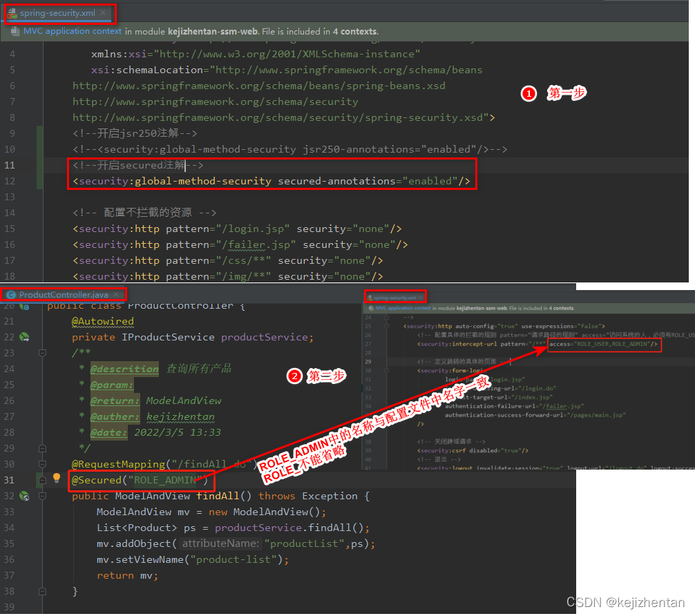Screen dimensions: 695x616
Task: Click xmlns:xsi attribute on line 4
Action: pos(256,54)
